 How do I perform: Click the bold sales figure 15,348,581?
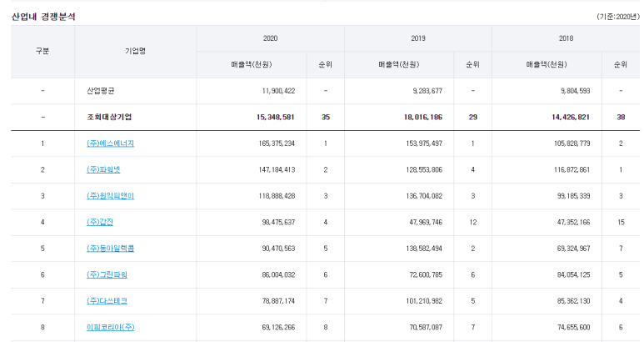[x=276, y=117]
